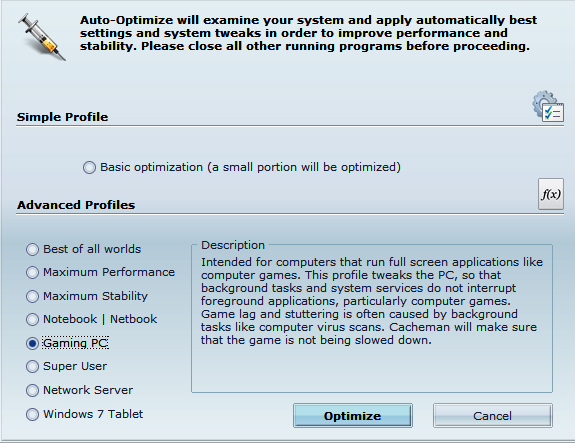Viewport: 575px width, 443px height.
Task: Choose the Super User profile
Action: pos(32,366)
